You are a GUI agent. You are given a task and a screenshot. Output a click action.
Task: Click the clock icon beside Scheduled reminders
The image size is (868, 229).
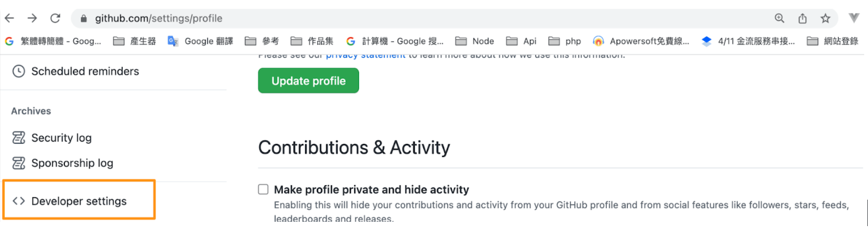18,72
